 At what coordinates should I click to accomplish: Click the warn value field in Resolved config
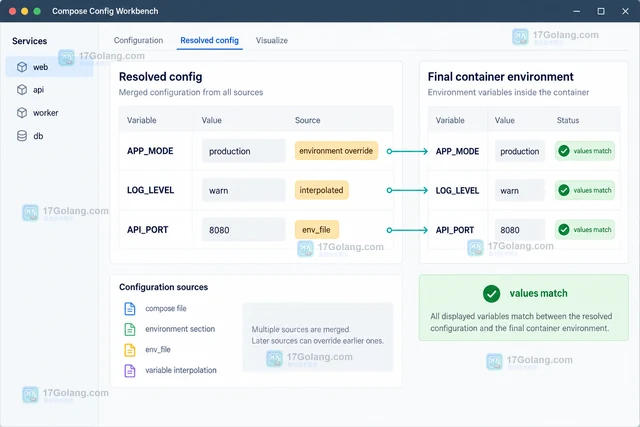(244, 190)
